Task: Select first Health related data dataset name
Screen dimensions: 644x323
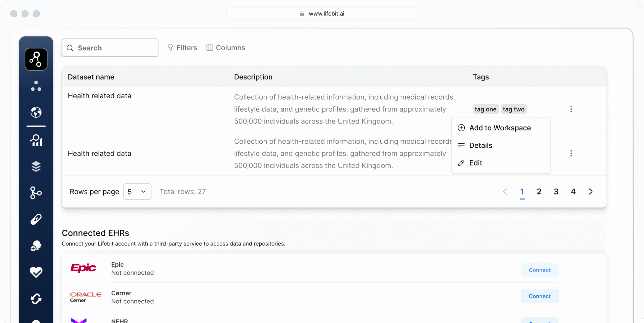Action: [x=99, y=96]
